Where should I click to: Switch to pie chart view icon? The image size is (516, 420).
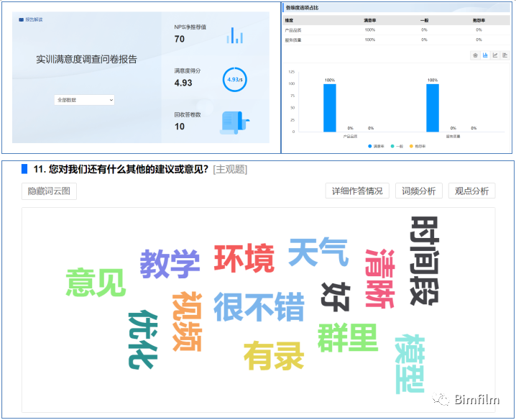(475, 55)
